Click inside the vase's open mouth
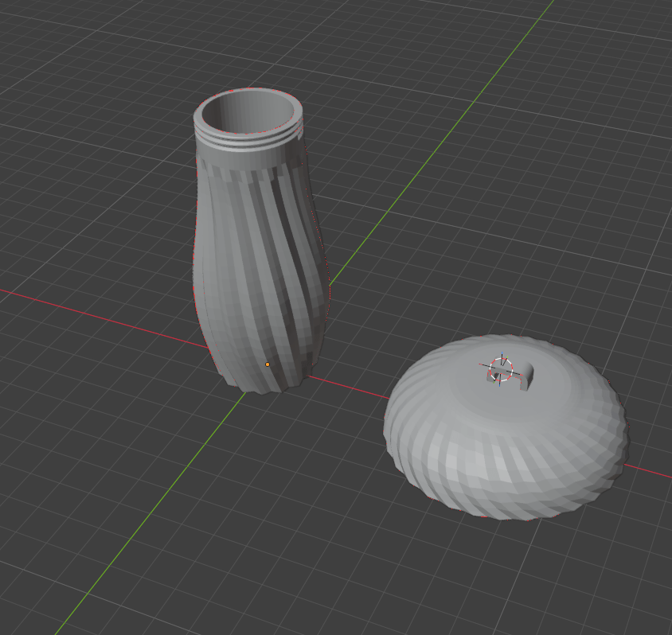The image size is (672, 635). (248, 112)
